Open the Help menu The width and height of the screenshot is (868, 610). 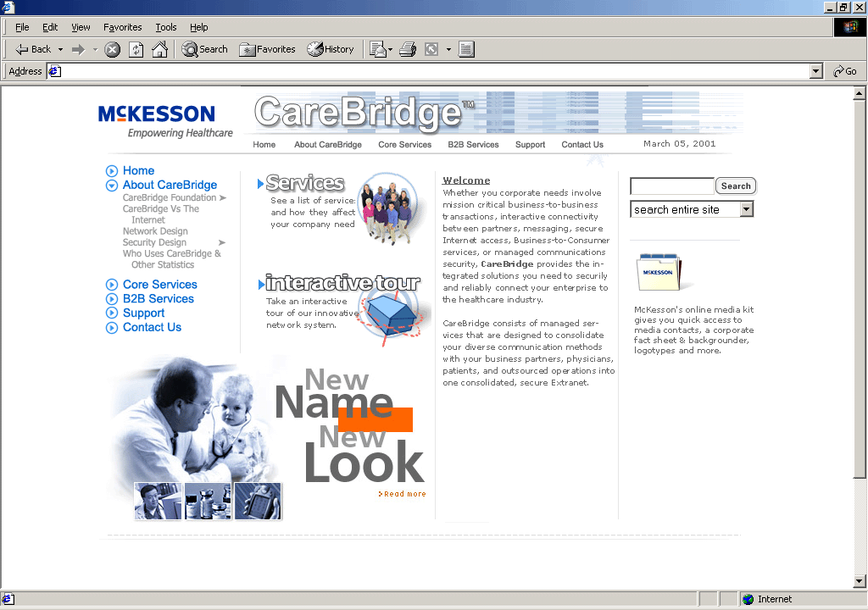(198, 27)
